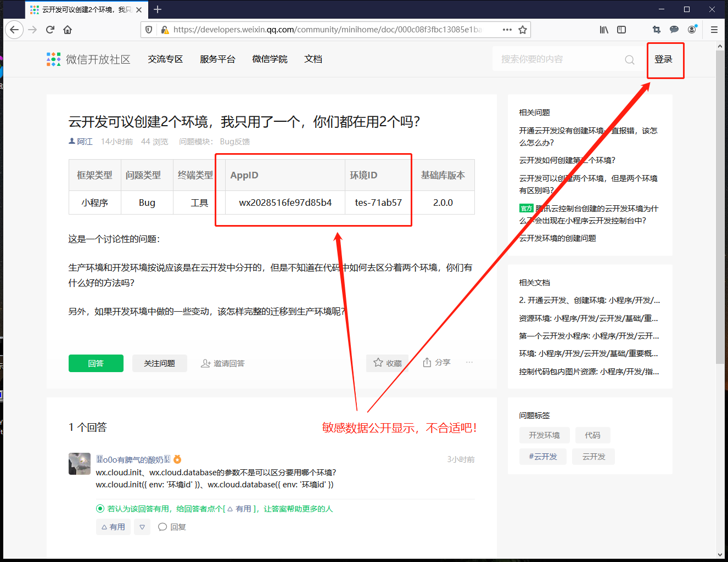The height and width of the screenshot is (562, 728).
Task: Click the 微信开放社区 logo
Action: coord(88,59)
